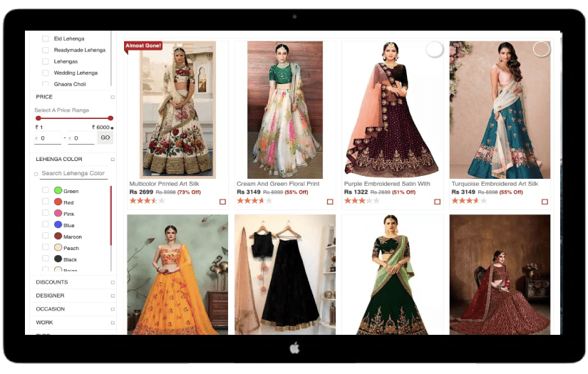Tick compare box for Multicolor Printed Art Silk

click(x=222, y=202)
